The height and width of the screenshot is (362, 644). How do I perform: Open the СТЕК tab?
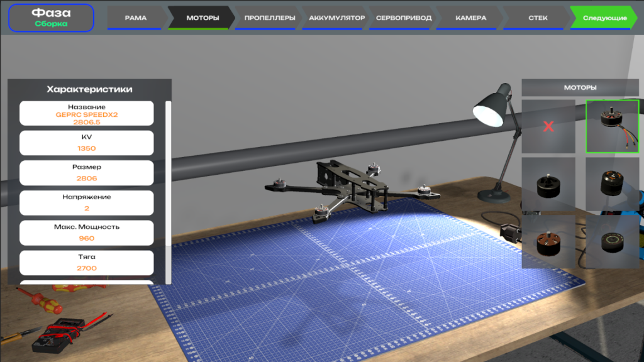tap(537, 18)
